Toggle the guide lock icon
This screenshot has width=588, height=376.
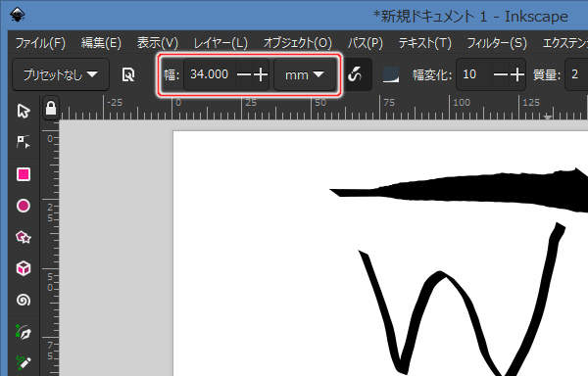pyautogui.click(x=51, y=109)
